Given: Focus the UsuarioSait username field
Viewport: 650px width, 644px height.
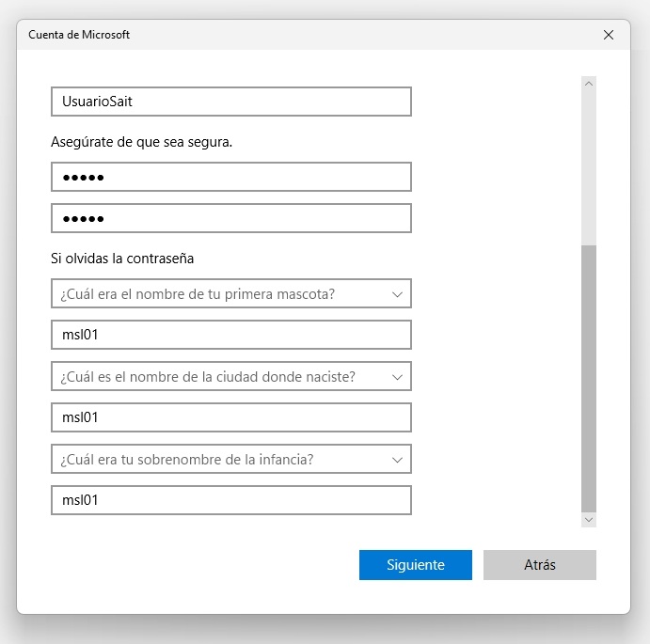Looking at the screenshot, I should tap(230, 102).
